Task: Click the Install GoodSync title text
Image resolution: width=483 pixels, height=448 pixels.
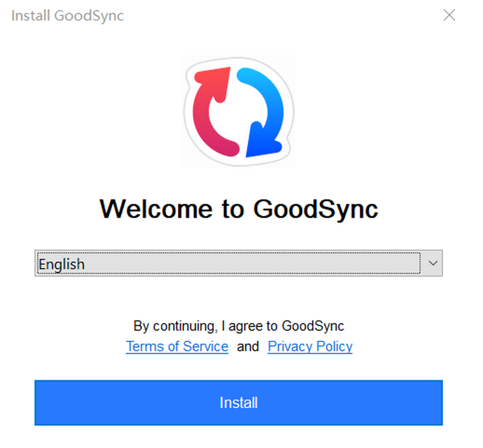Action: pos(67,15)
